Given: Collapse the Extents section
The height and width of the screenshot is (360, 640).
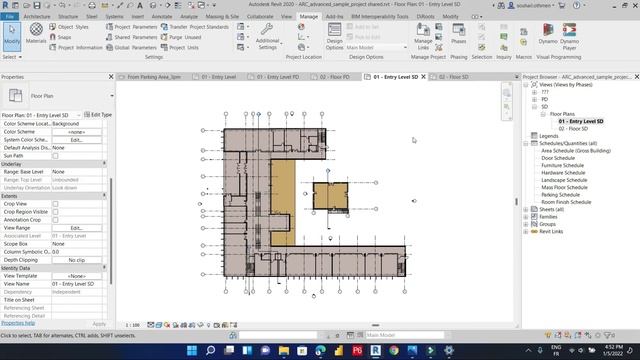Looking at the screenshot, I should point(104,196).
